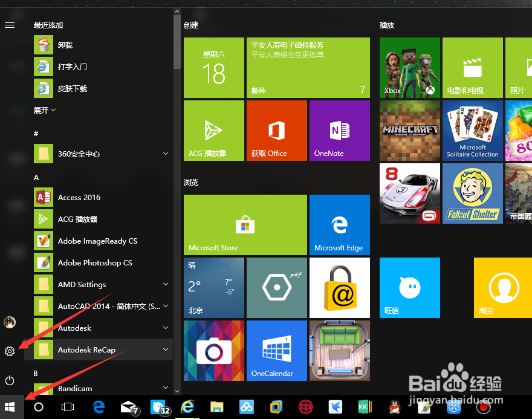The height and width of the screenshot is (419, 532).
Task: Open File Explorer on the taskbar
Action: pyautogui.click(x=217, y=407)
